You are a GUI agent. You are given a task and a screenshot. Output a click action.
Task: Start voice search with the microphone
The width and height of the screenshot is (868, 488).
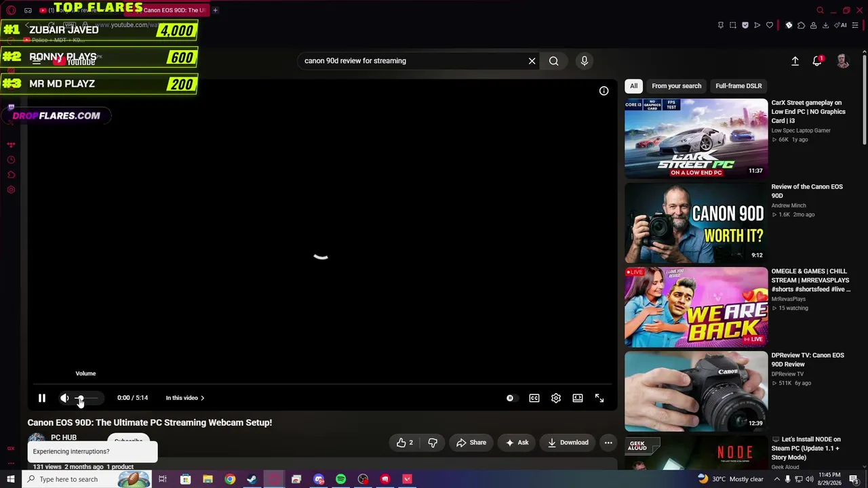pos(585,61)
